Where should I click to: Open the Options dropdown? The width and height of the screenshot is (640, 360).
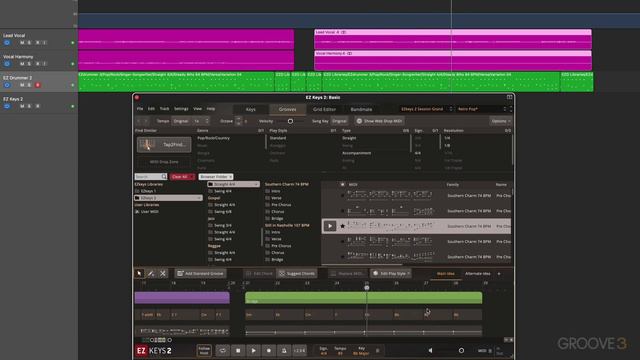tap(500, 121)
